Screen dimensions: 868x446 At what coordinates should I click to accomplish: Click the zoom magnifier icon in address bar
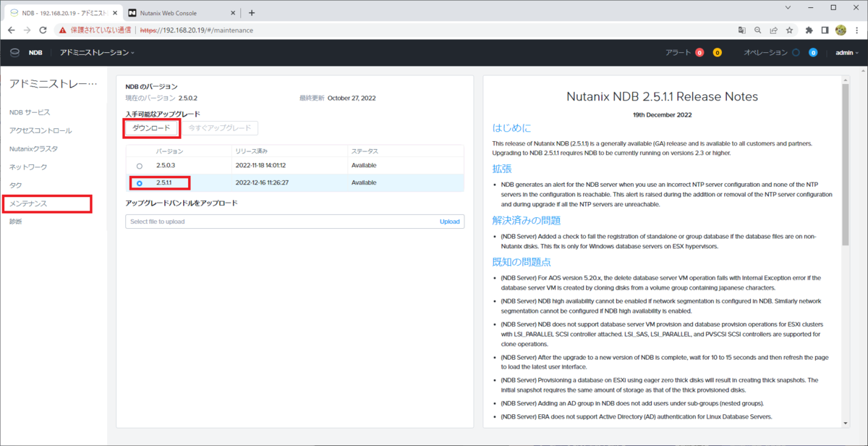pos(758,30)
